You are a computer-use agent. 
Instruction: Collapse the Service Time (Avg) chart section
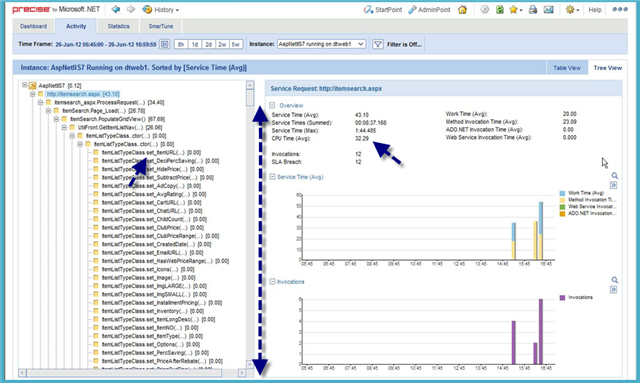tap(272, 177)
